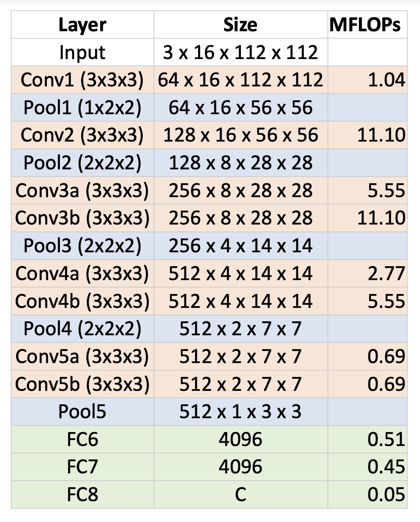420x522 pixels.
Task: Select the 512 x 1 x 3 x 3 cell
Action: coord(240,411)
